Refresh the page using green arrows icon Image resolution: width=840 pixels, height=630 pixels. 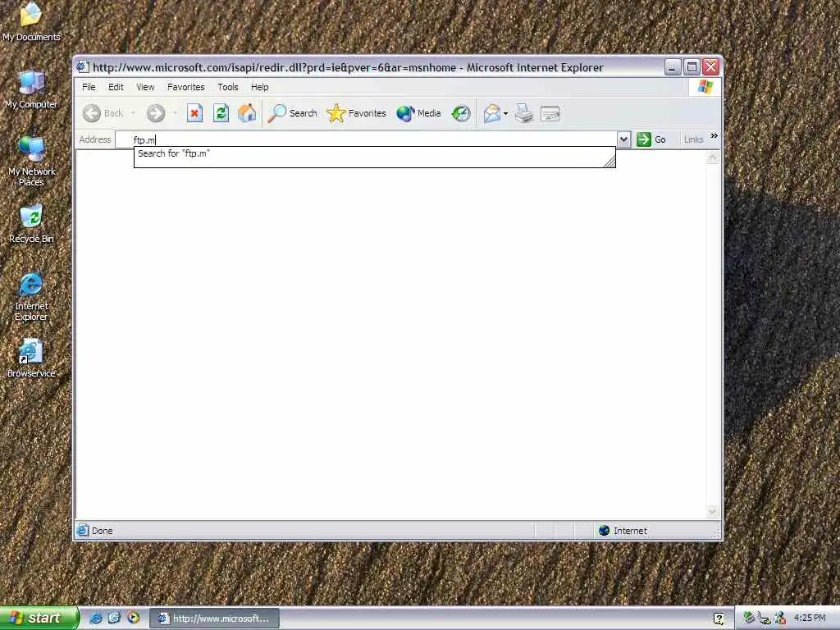click(221, 113)
